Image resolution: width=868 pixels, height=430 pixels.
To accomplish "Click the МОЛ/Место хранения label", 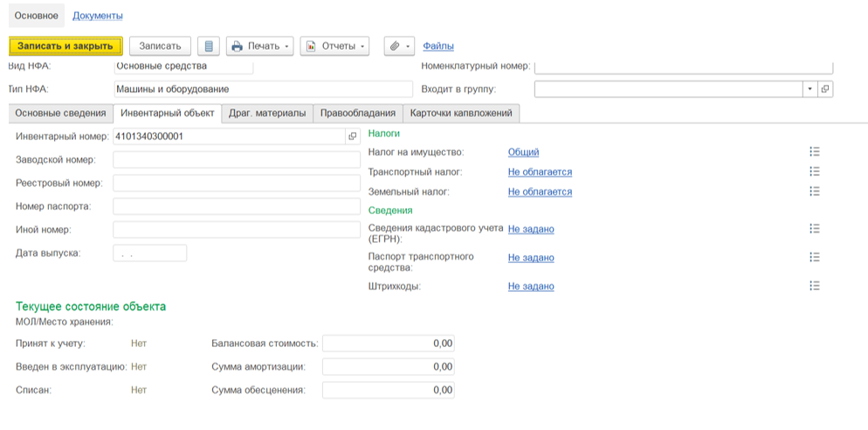I will click(x=65, y=322).
